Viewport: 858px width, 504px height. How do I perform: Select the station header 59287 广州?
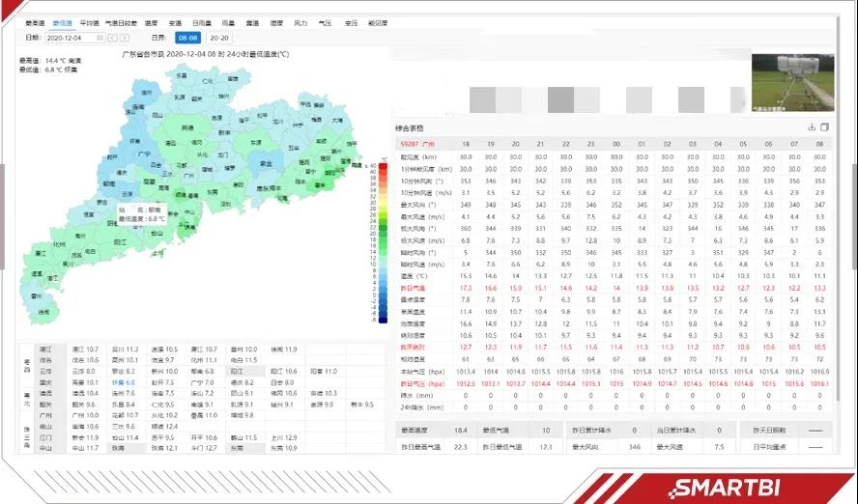(417, 144)
